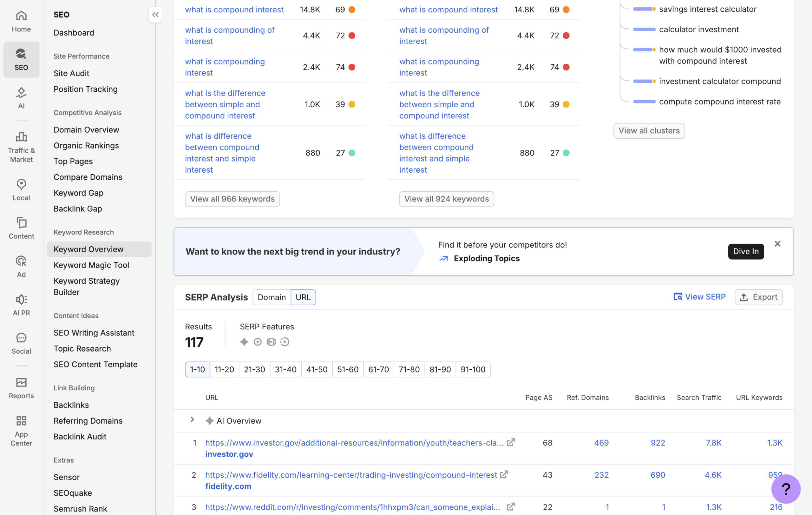Click the Dive In button
The width and height of the screenshot is (812, 515).
pyautogui.click(x=746, y=251)
